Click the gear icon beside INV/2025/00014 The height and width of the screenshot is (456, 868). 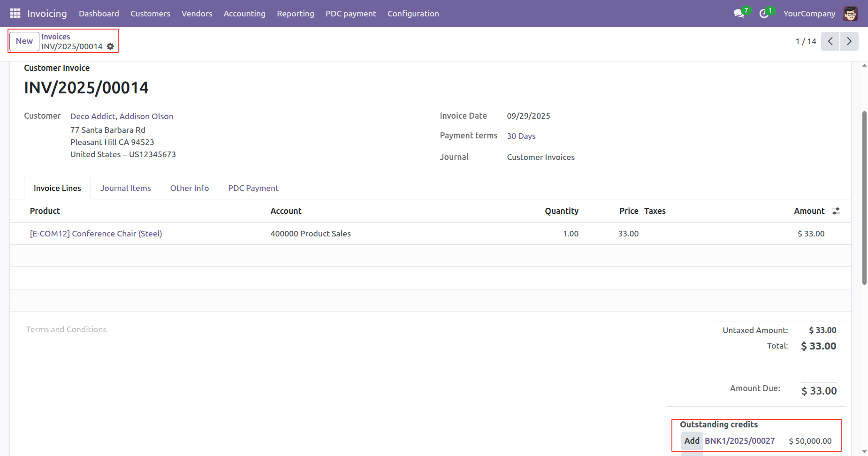(x=110, y=46)
